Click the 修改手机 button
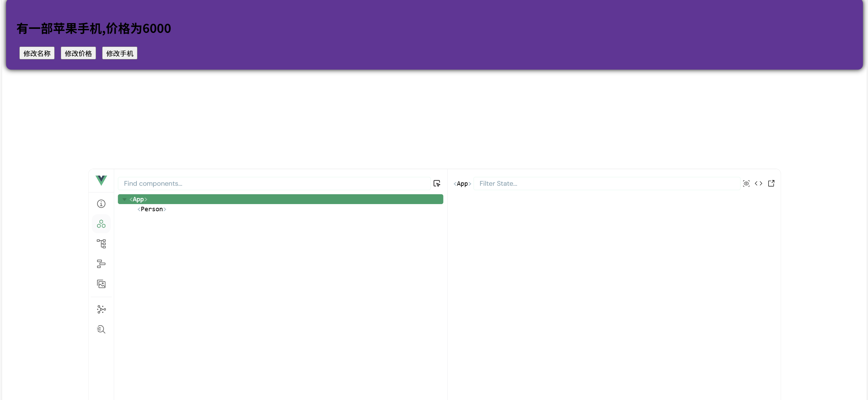The height and width of the screenshot is (400, 868). (119, 53)
